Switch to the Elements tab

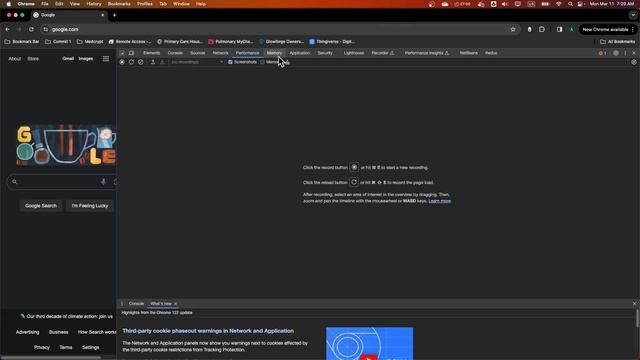[151, 53]
